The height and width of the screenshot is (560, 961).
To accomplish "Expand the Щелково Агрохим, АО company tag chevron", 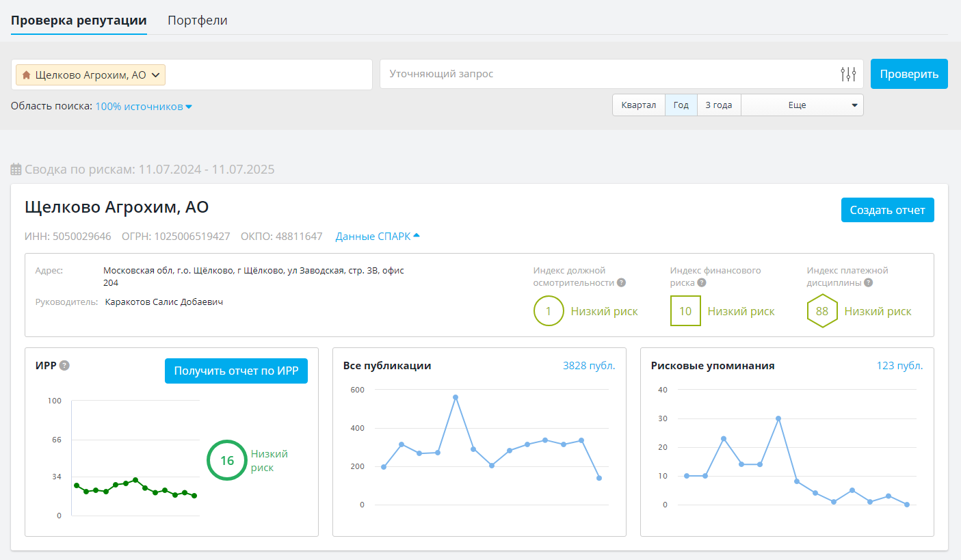I will (x=155, y=75).
